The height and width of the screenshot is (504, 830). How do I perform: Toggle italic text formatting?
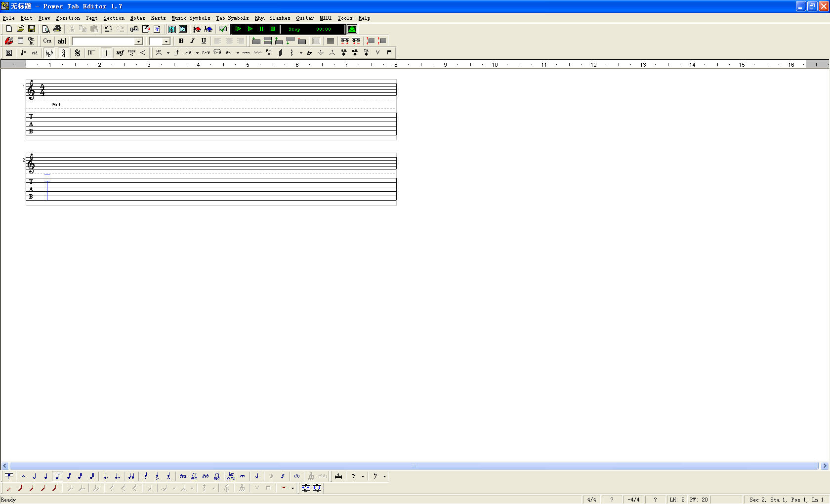pos(192,41)
